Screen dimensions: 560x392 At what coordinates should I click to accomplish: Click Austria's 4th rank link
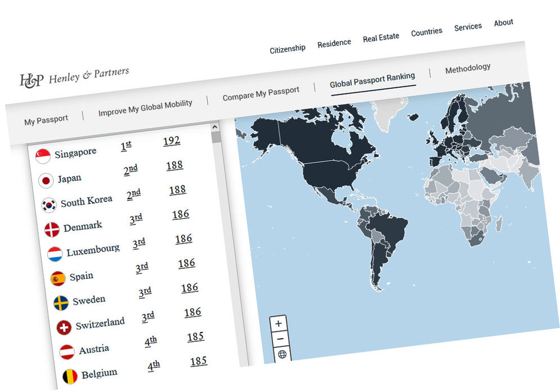pyautogui.click(x=150, y=342)
